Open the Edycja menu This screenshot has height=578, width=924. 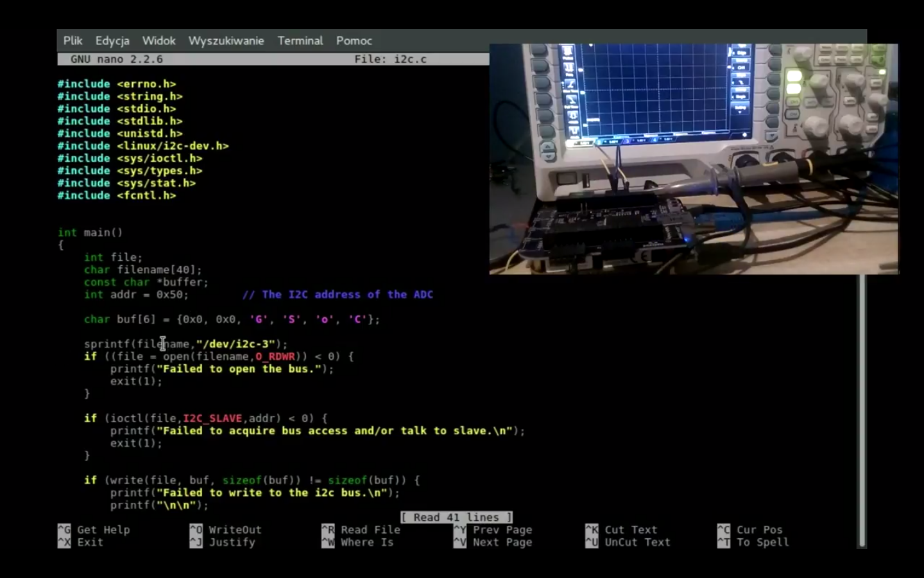112,40
